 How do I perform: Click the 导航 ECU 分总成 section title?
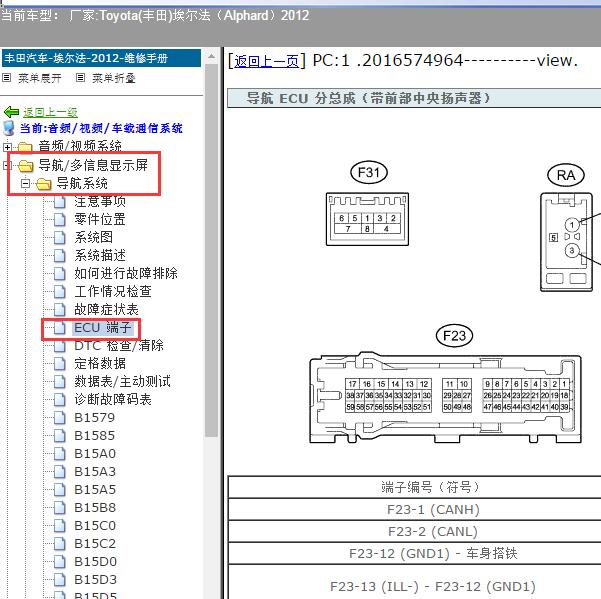(x=368, y=98)
